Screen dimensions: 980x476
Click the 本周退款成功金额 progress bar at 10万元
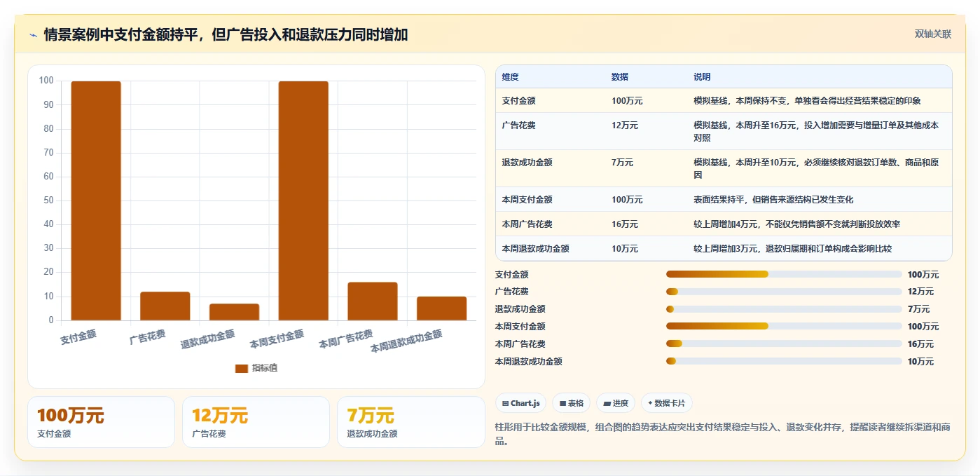coord(784,361)
